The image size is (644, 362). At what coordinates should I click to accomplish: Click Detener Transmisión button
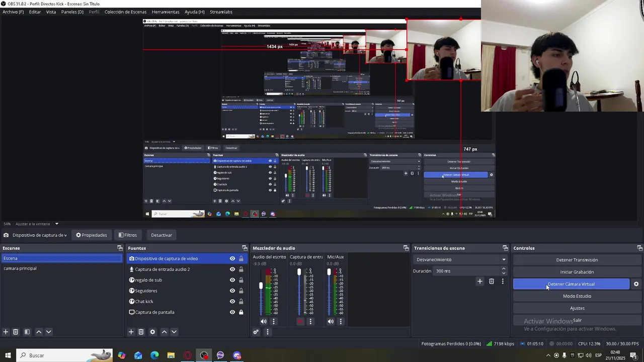(577, 260)
